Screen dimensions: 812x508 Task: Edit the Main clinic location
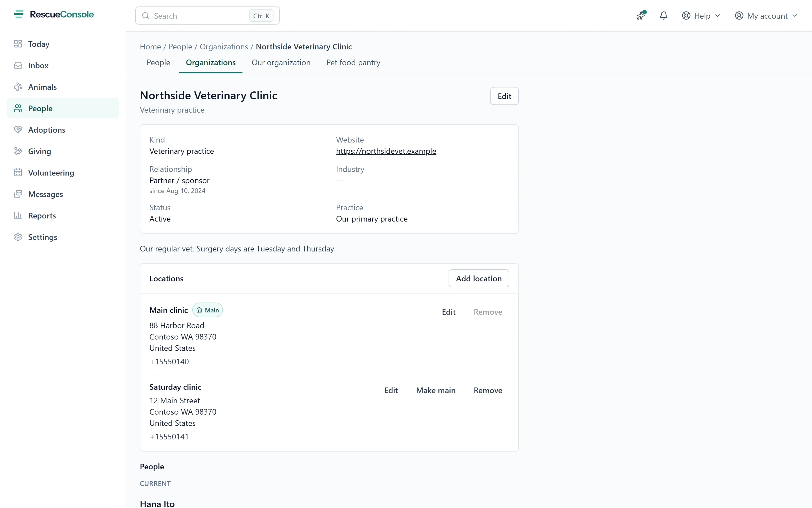tap(449, 312)
